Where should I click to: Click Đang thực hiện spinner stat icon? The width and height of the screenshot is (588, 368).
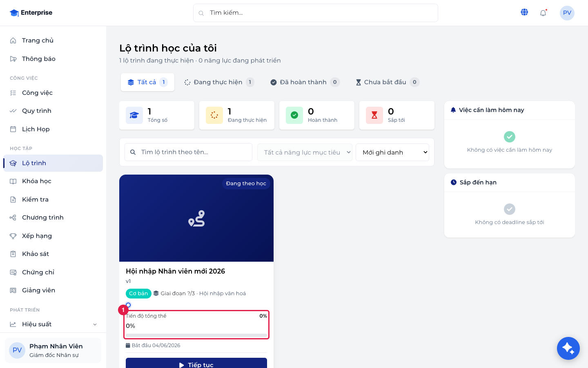click(214, 115)
